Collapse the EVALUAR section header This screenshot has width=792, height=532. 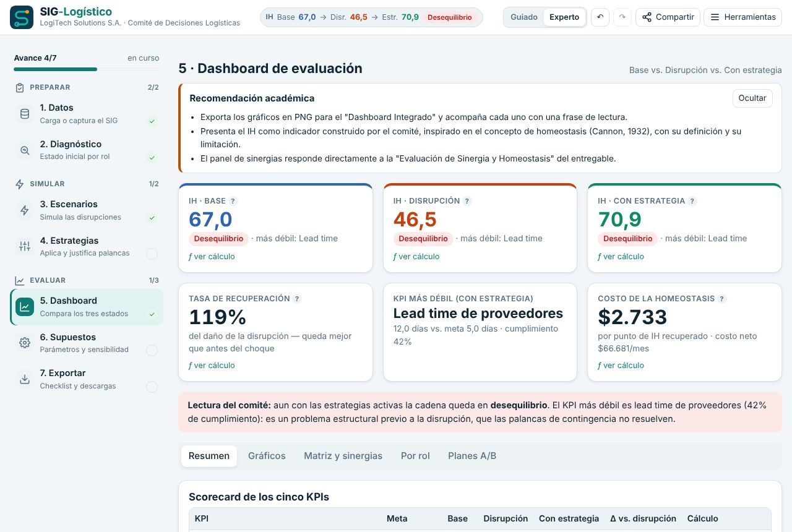click(87, 280)
